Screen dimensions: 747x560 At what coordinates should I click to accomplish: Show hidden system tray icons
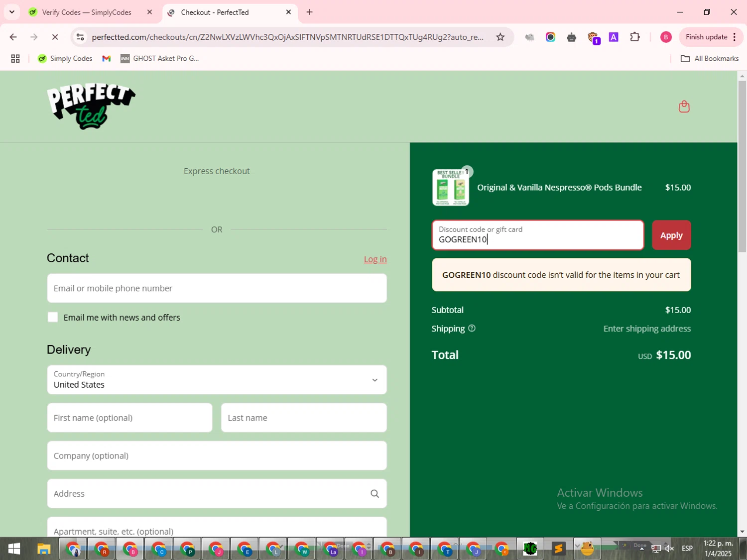[x=641, y=549]
